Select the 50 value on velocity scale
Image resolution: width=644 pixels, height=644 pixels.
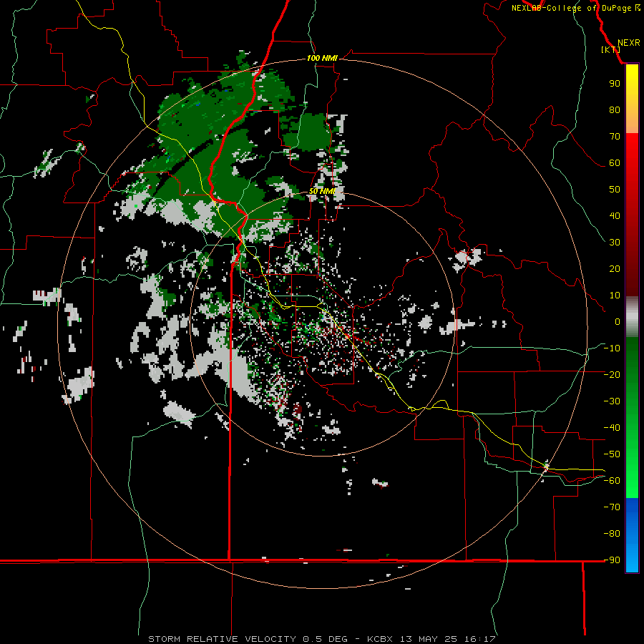(x=615, y=190)
